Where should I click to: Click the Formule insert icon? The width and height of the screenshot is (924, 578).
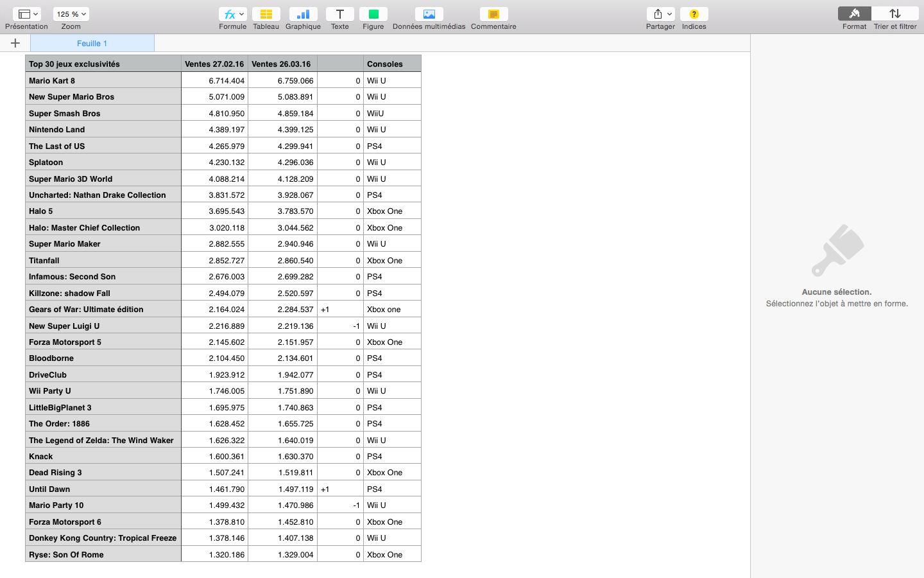click(232, 14)
